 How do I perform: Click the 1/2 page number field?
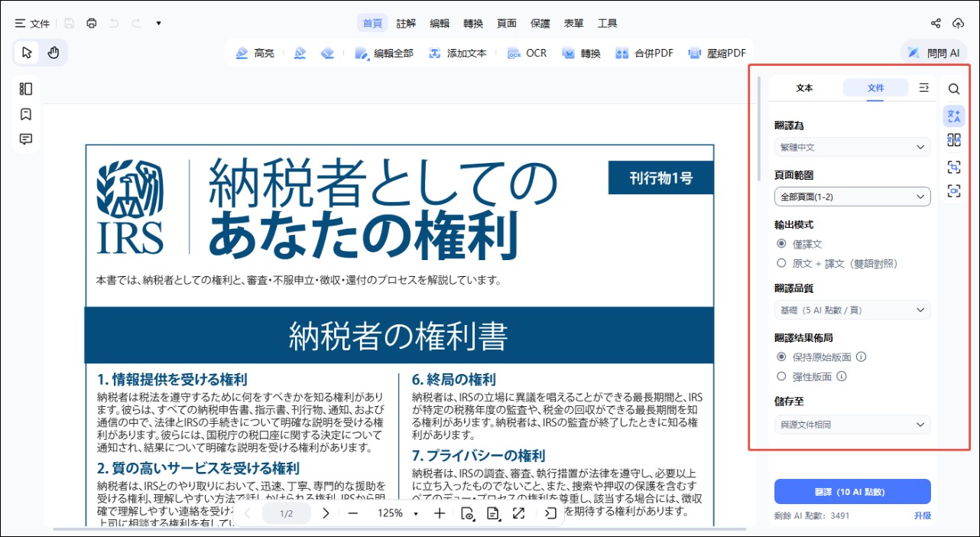tap(286, 513)
